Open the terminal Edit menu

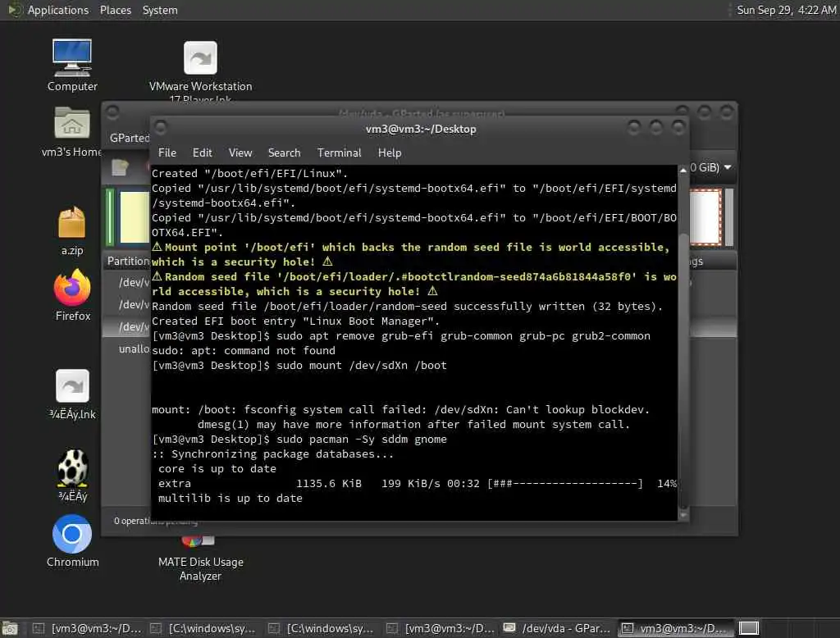click(x=202, y=153)
